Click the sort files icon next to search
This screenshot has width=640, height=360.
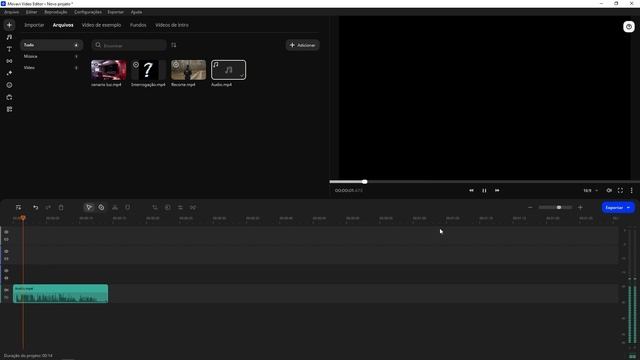click(x=174, y=45)
